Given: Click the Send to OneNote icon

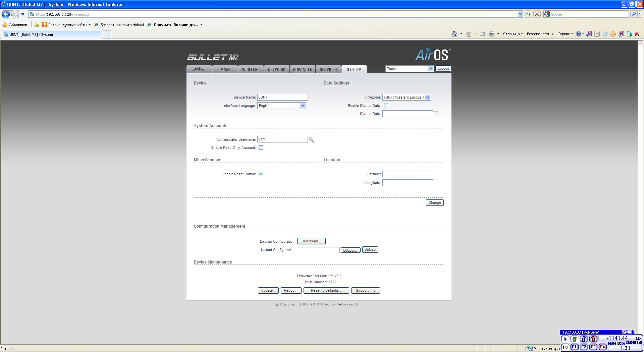Looking at the screenshot, I should (x=589, y=34).
